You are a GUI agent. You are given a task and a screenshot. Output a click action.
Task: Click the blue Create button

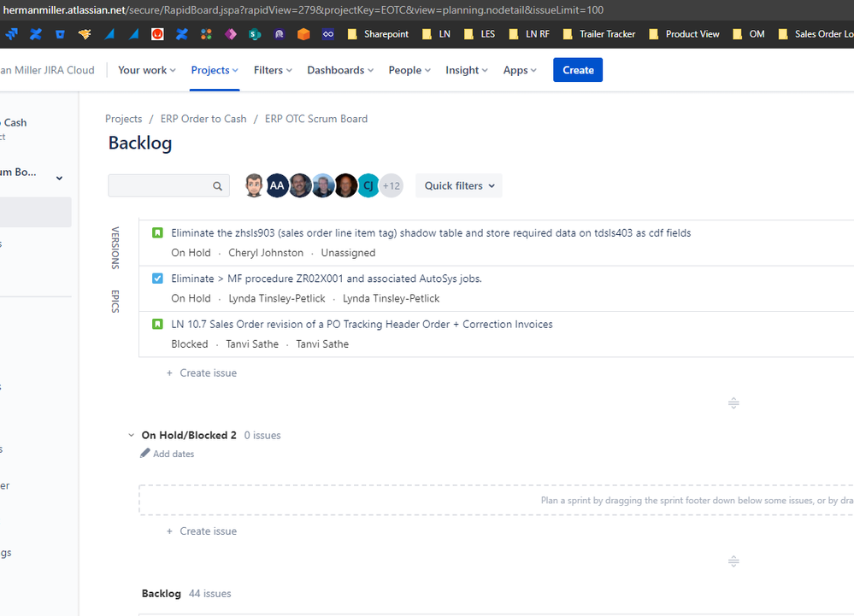pyautogui.click(x=578, y=70)
